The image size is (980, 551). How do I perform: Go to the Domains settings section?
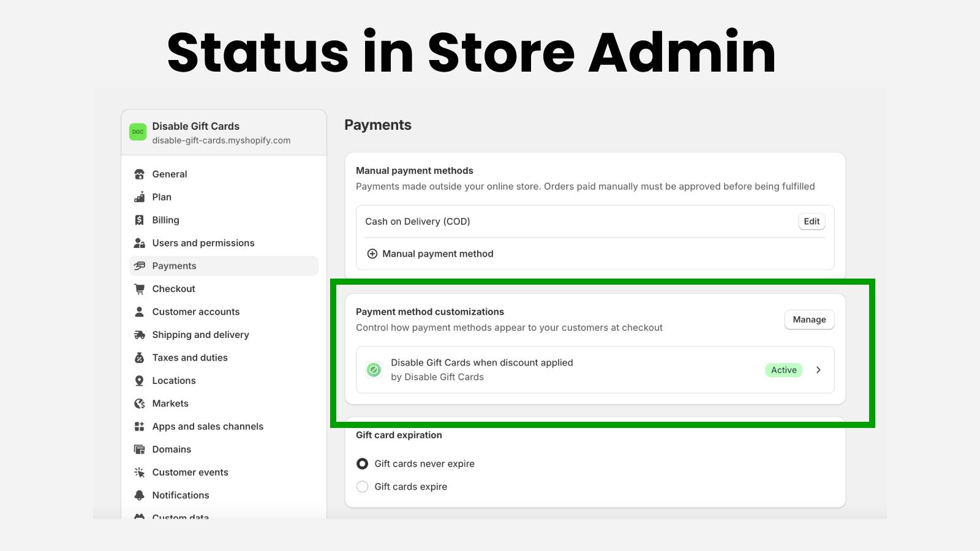tap(171, 449)
